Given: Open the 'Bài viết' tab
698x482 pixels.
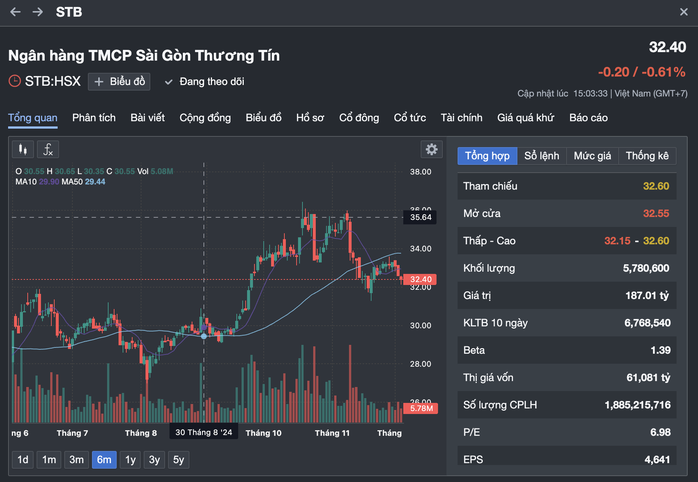Looking at the screenshot, I should coord(147,118).
